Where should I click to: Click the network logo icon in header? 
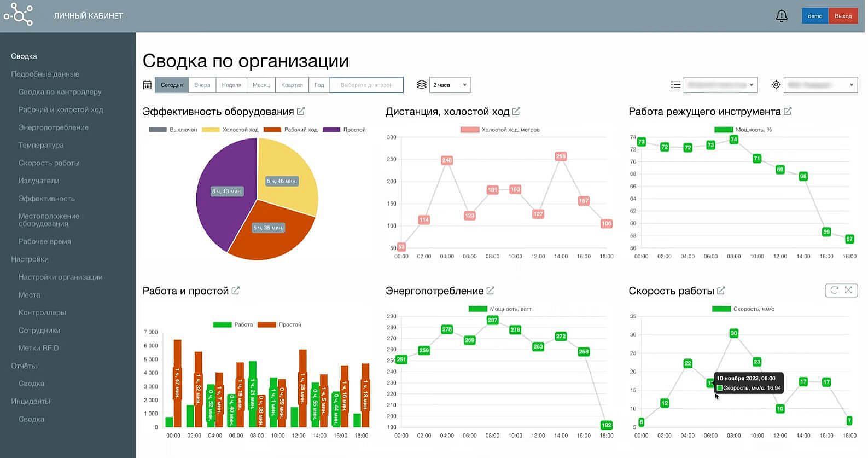coord(18,15)
